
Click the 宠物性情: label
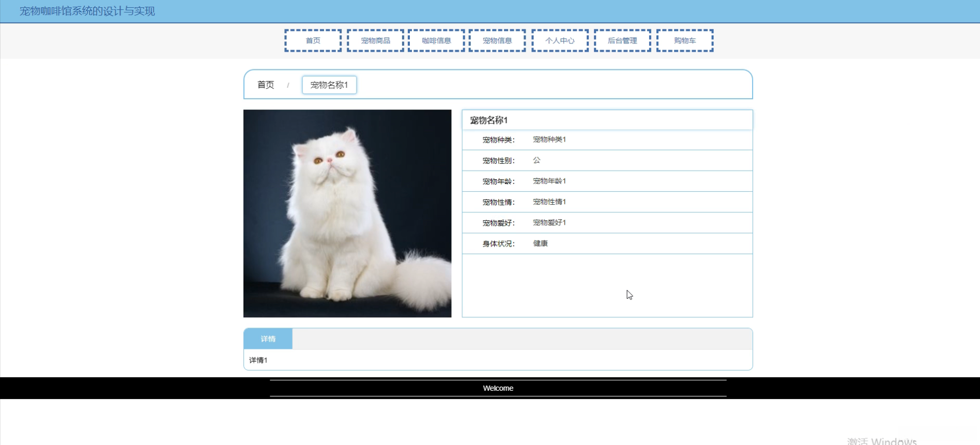(499, 202)
